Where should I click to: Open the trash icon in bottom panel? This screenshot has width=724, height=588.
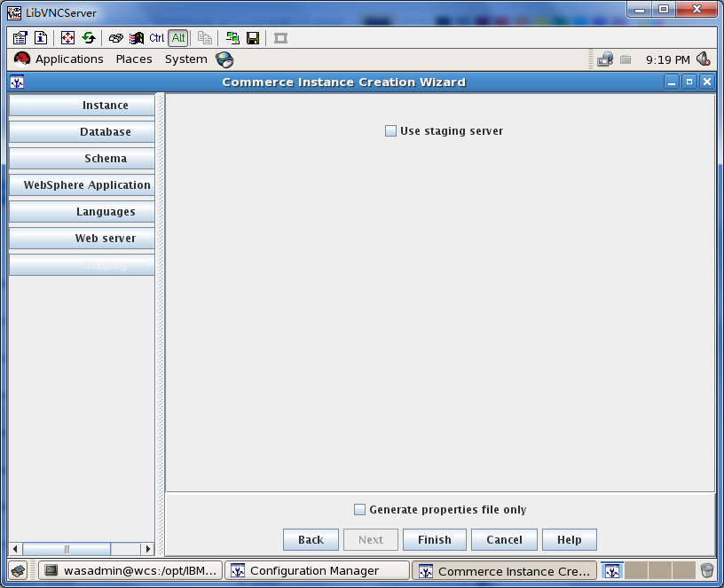click(707, 571)
